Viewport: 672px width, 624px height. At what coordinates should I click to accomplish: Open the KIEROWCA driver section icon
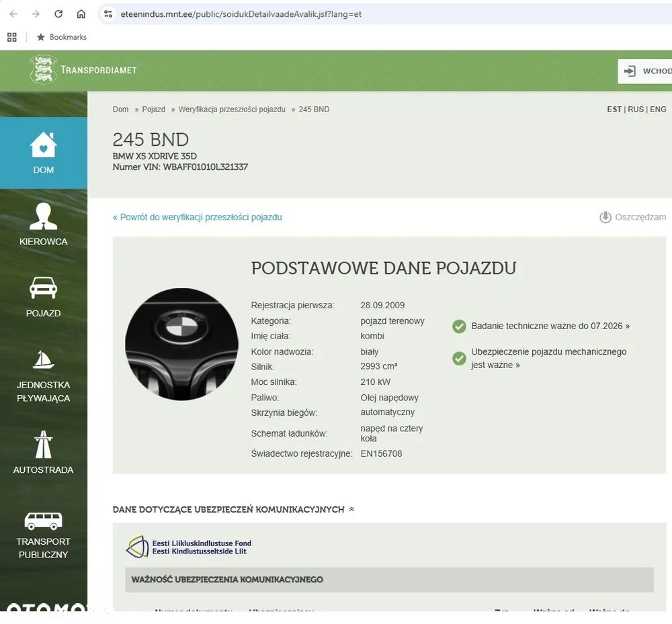[x=43, y=216]
